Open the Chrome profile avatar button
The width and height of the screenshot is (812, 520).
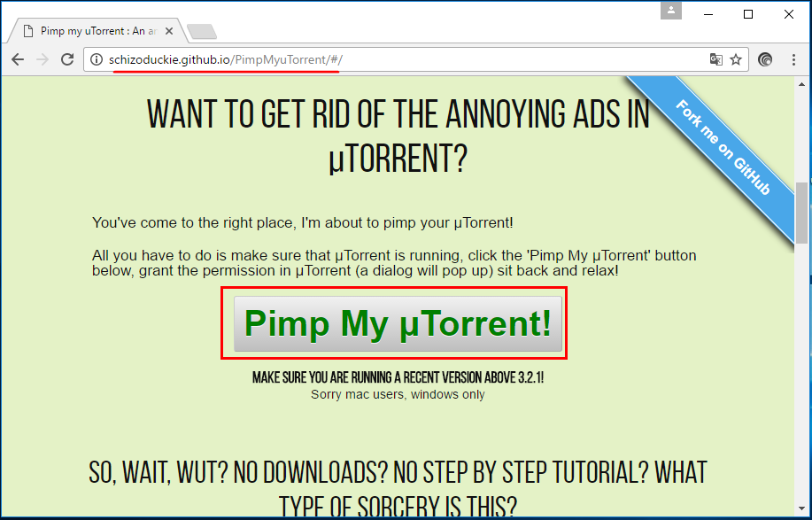point(670,11)
